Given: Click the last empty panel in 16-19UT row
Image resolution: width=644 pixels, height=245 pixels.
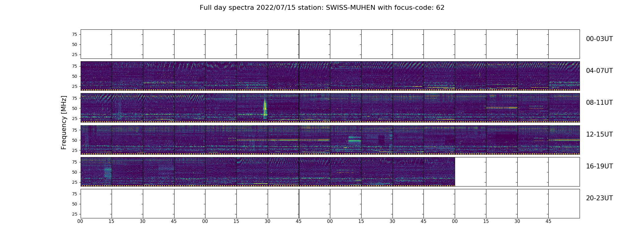Looking at the screenshot, I should point(564,172).
